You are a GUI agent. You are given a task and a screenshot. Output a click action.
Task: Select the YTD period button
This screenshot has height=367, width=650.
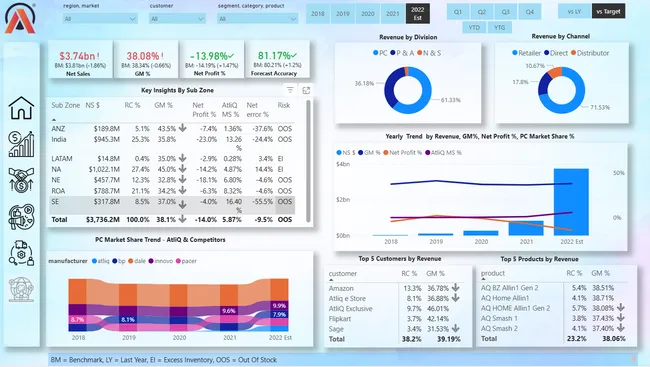474,27
